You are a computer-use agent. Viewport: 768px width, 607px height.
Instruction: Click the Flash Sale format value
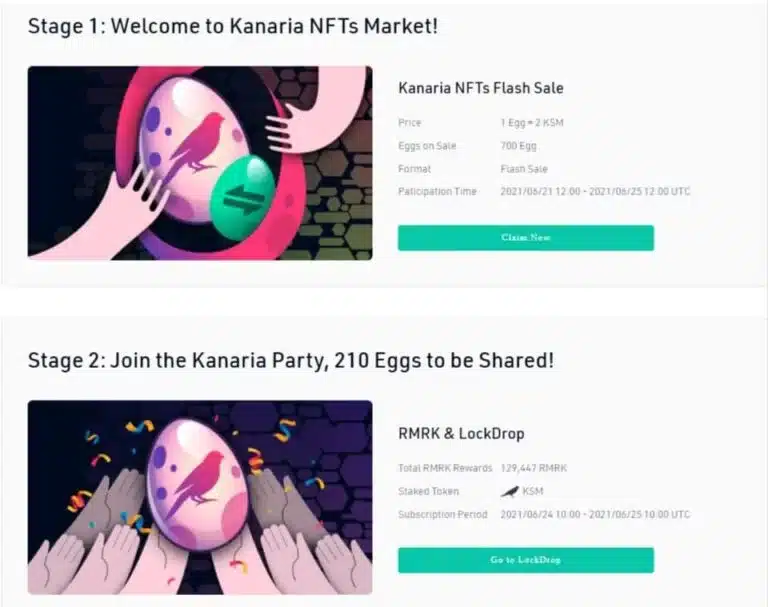(524, 169)
